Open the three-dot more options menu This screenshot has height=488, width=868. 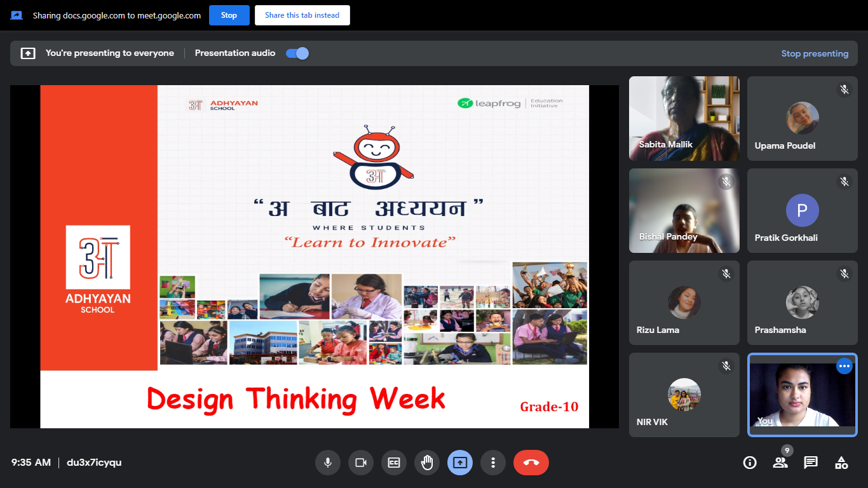pyautogui.click(x=493, y=463)
